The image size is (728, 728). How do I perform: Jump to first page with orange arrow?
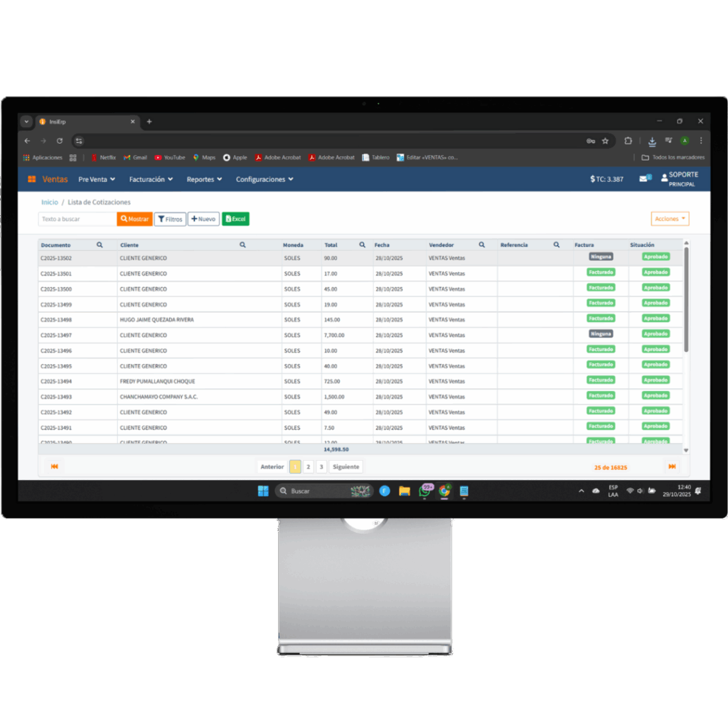pyautogui.click(x=55, y=466)
